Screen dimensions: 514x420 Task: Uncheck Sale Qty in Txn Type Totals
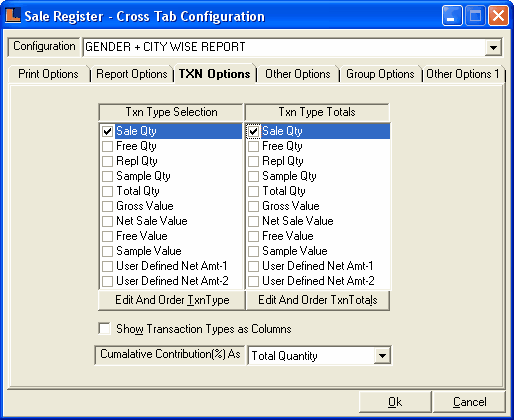(253, 131)
